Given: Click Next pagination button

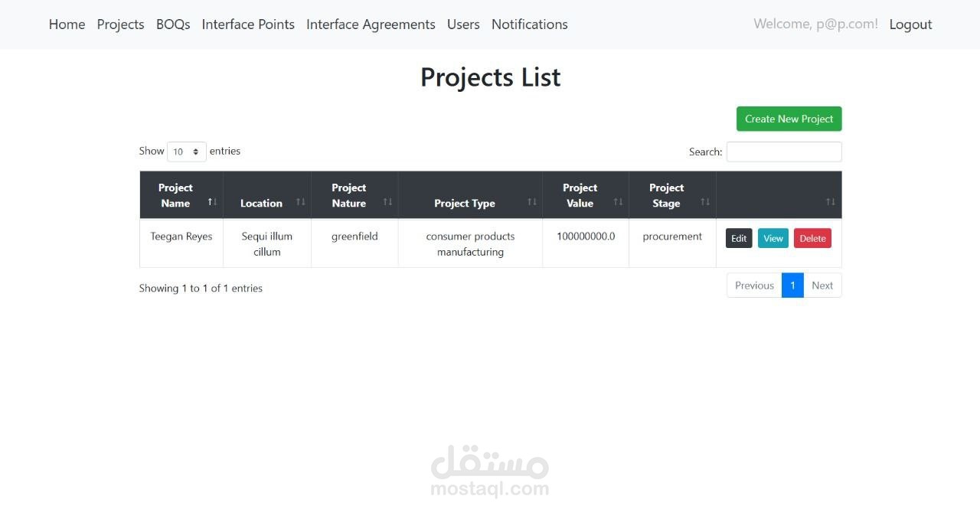Looking at the screenshot, I should 822,285.
